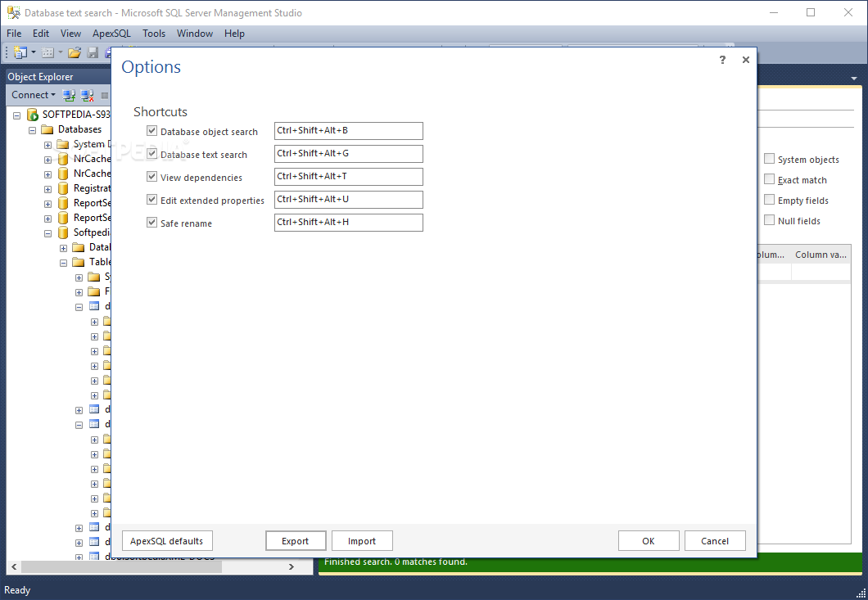Enable System objects in search panel
This screenshot has height=600, width=868.
click(x=769, y=159)
